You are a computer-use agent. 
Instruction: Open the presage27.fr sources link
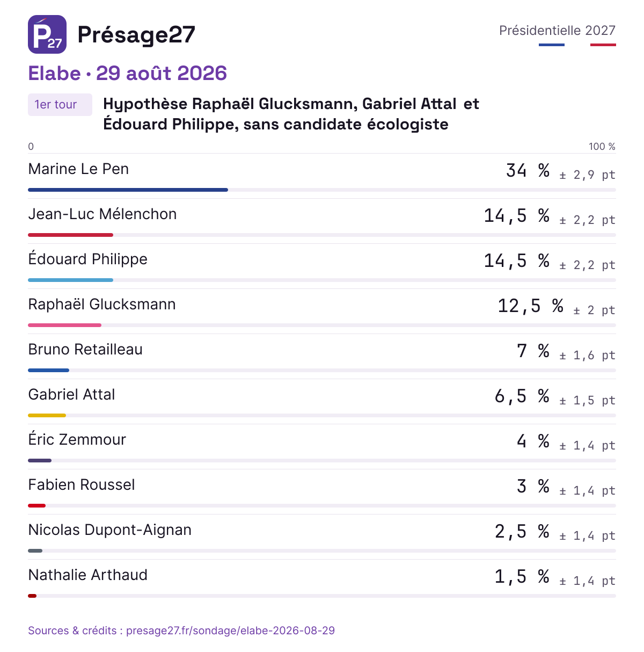click(181, 631)
